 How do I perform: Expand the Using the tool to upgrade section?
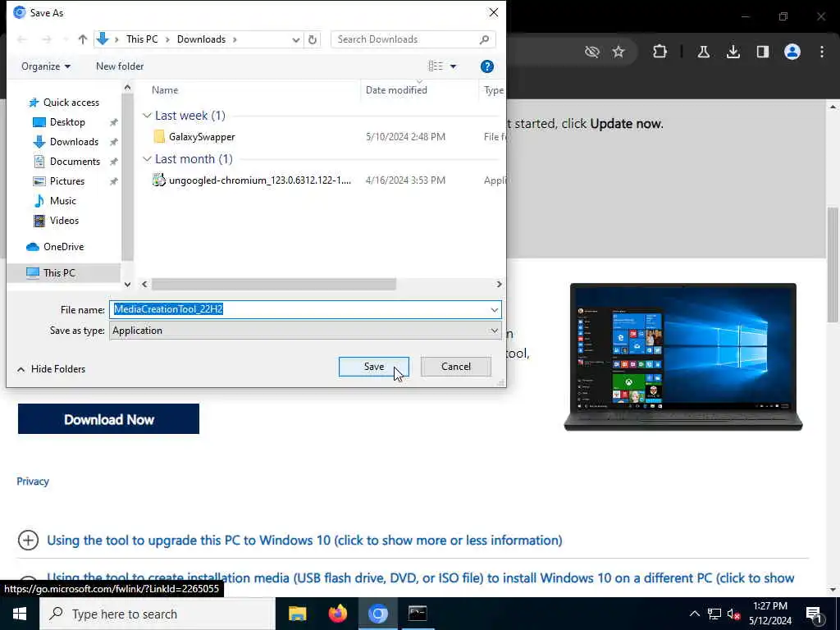pos(29,540)
